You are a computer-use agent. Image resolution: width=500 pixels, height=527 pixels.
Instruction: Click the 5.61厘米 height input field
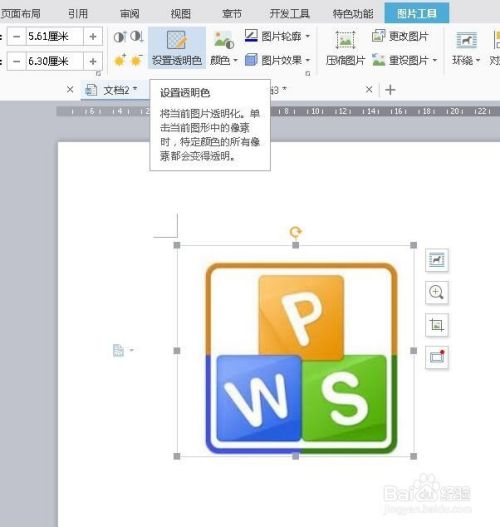tap(54, 36)
